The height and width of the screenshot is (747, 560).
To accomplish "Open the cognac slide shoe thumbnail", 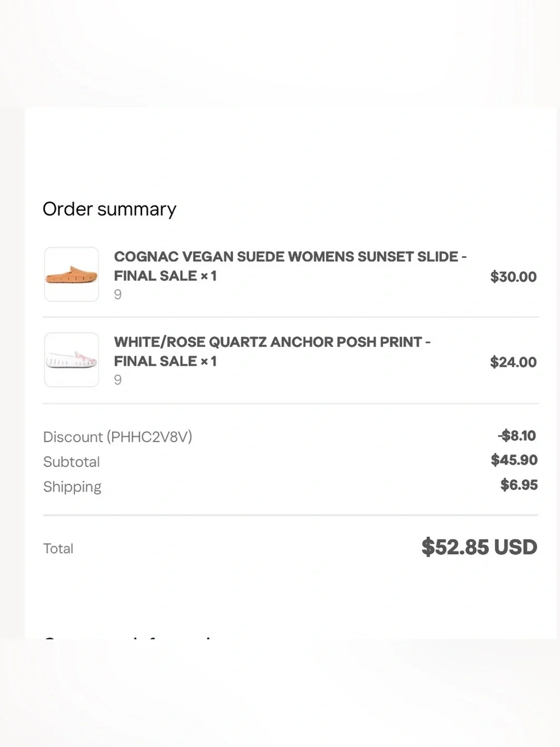I will pos(72,275).
